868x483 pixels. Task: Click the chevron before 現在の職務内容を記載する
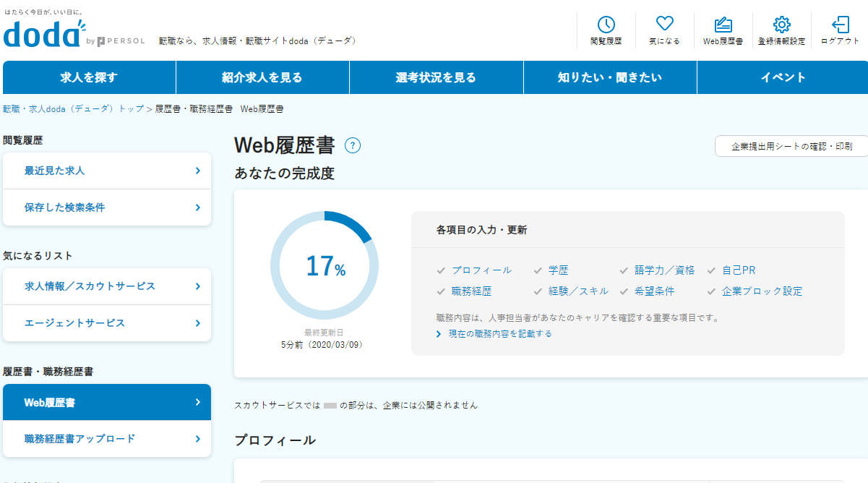tap(439, 334)
